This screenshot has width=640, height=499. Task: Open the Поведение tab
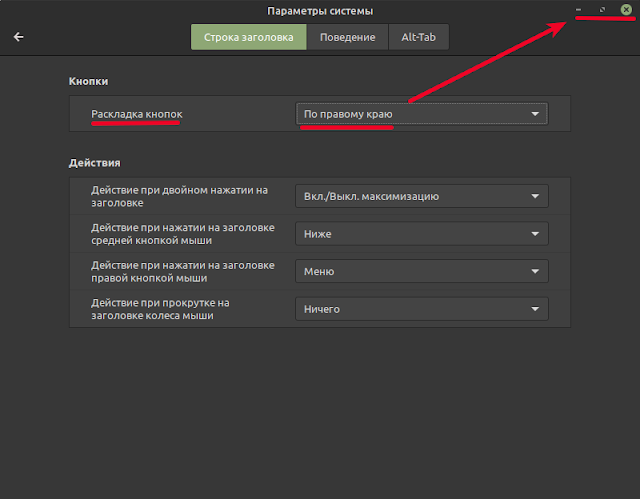point(347,37)
